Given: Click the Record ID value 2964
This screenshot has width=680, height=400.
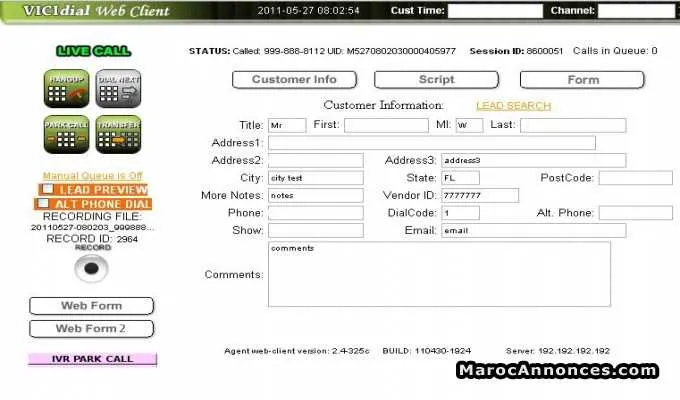Looking at the screenshot, I should pos(127,239).
